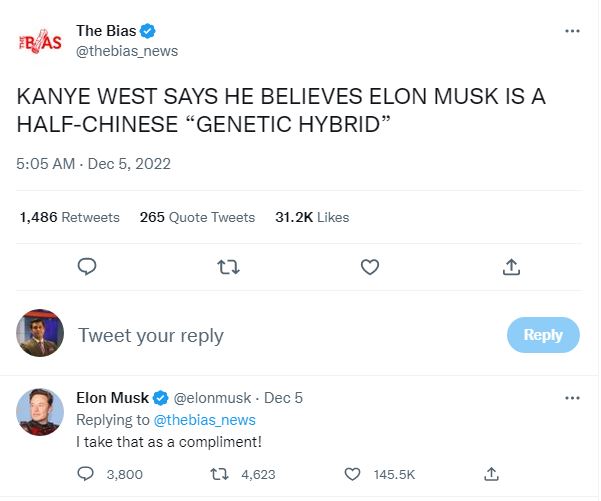Open more options menu on The Bias tweet
The image size is (601, 501).
[x=572, y=31]
